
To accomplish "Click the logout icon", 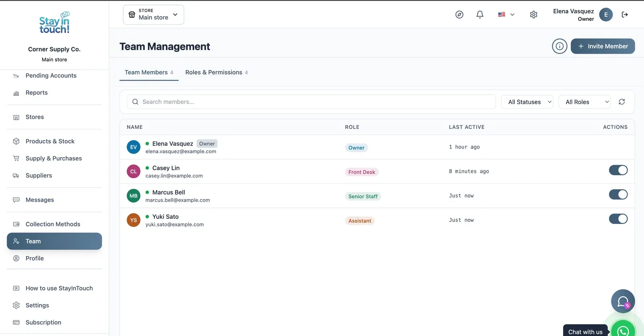I will click(x=625, y=15).
